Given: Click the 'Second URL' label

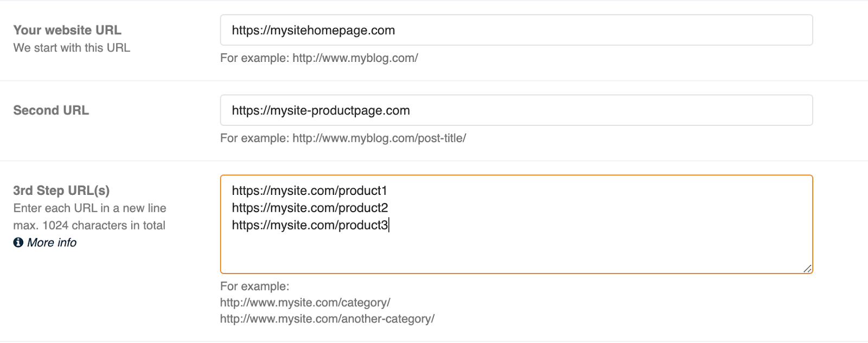Looking at the screenshot, I should tap(51, 111).
